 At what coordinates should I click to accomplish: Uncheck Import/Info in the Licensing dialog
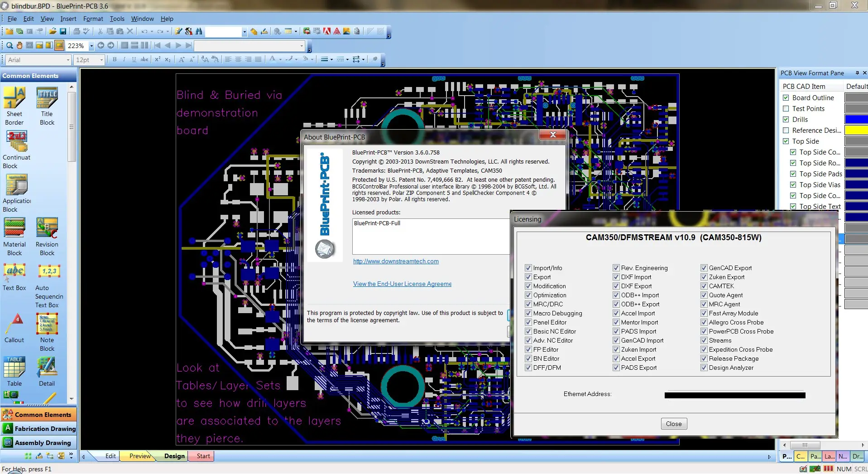click(528, 268)
